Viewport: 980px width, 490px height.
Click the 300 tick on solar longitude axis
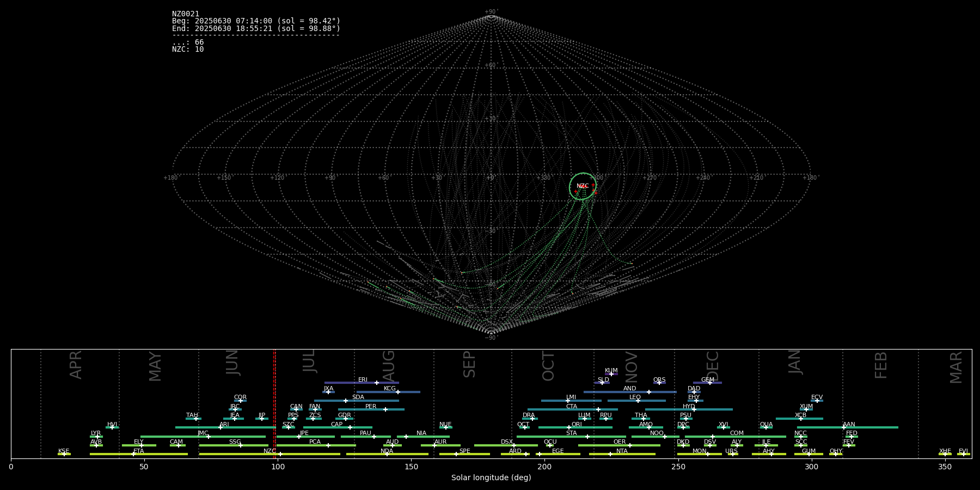click(811, 467)
